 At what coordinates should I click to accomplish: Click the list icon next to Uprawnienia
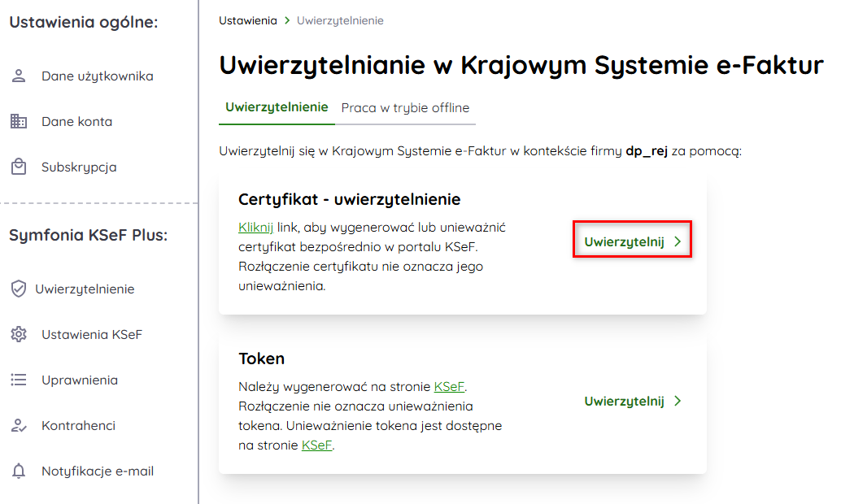coord(19,380)
